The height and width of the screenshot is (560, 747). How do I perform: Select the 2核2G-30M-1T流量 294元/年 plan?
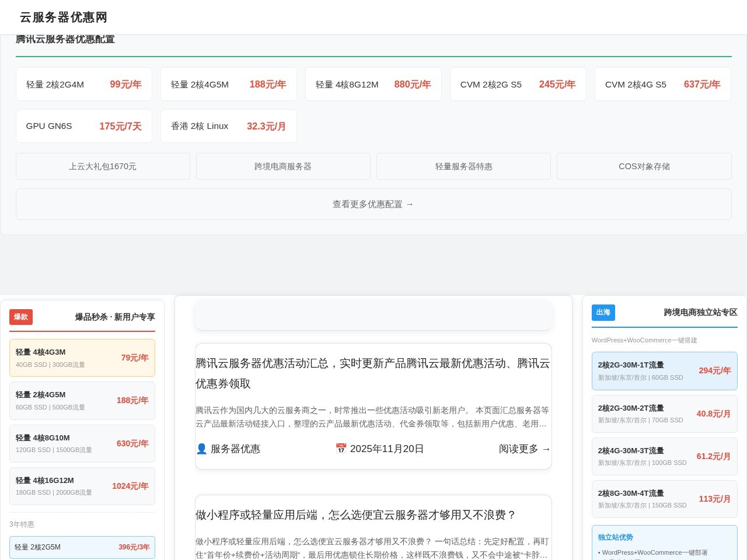[x=665, y=371]
